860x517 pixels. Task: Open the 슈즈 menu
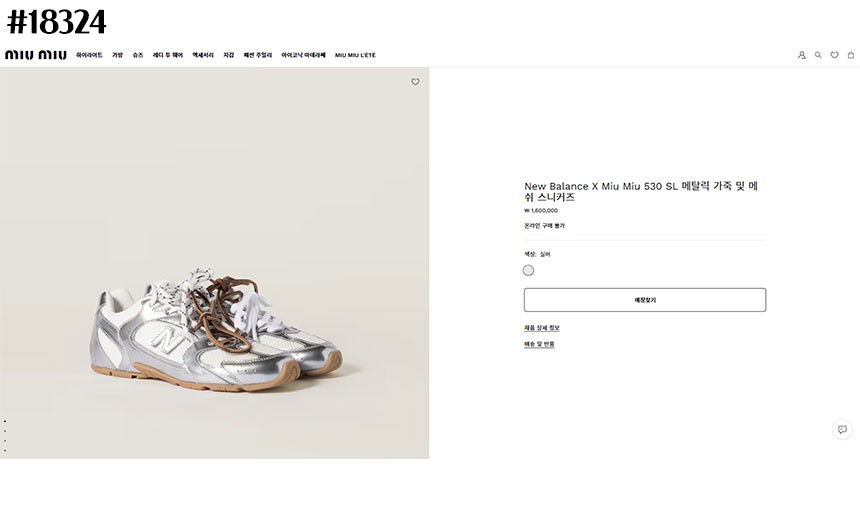point(138,55)
